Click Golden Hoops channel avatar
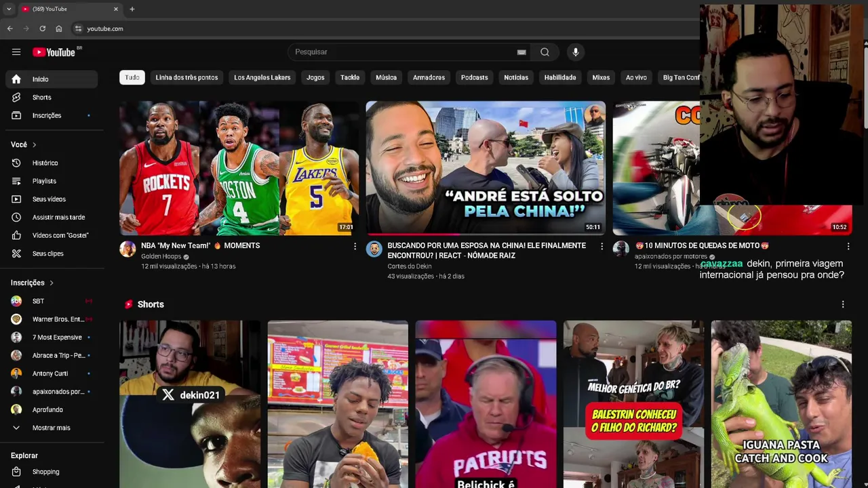The width and height of the screenshot is (868, 488). [x=127, y=249]
